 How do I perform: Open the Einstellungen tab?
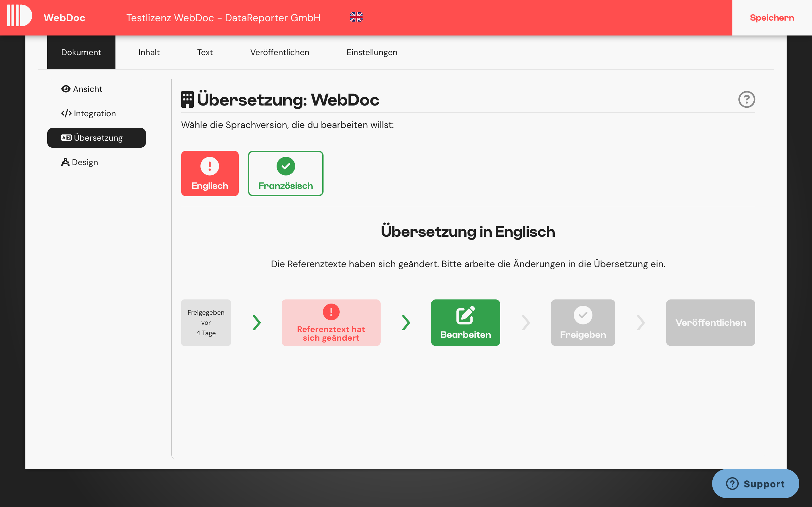click(x=372, y=52)
